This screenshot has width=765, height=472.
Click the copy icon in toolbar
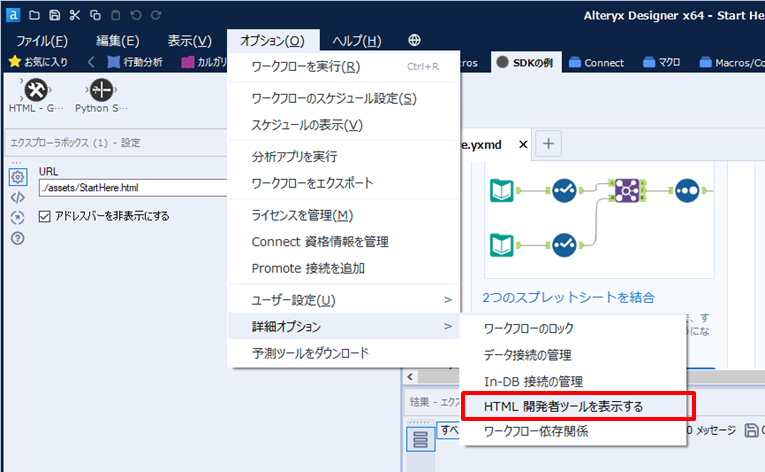point(95,15)
